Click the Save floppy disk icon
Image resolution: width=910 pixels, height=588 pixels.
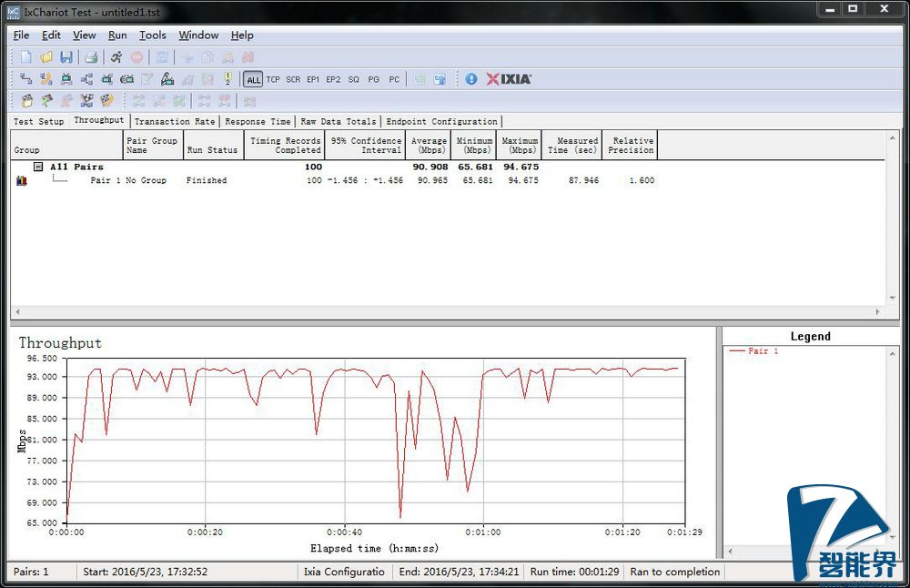pos(66,57)
